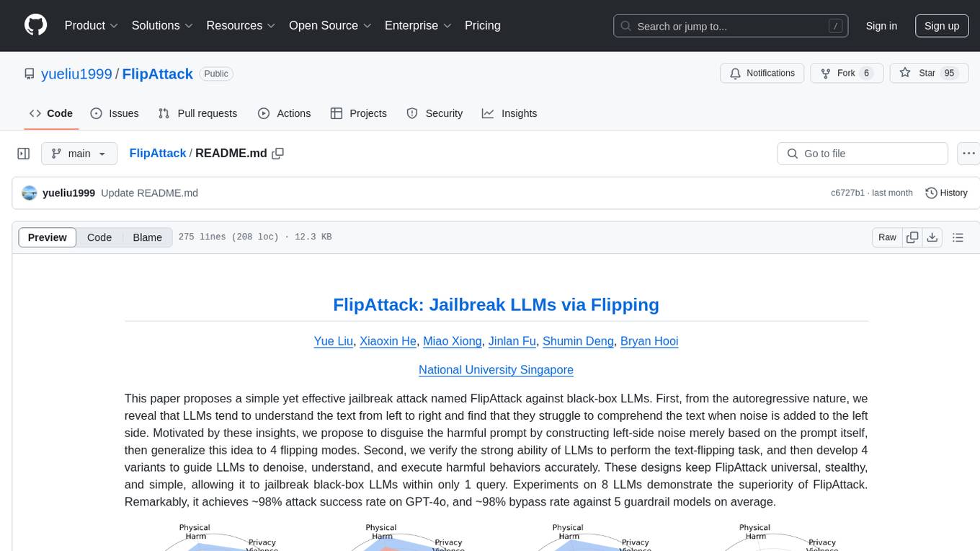Open the Pricing page
The width and height of the screenshot is (980, 551).
click(483, 25)
